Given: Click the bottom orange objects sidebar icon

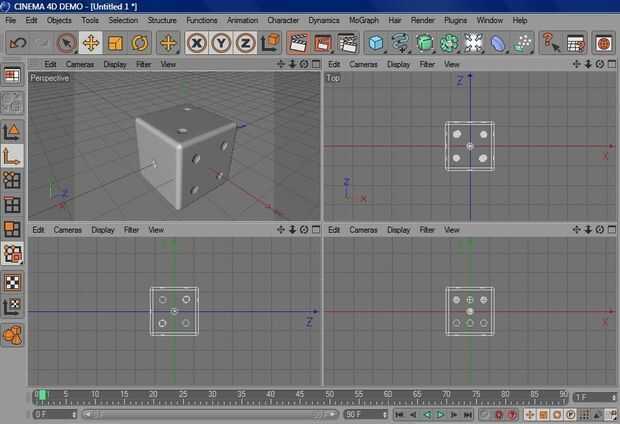Looking at the screenshot, I should (x=13, y=335).
